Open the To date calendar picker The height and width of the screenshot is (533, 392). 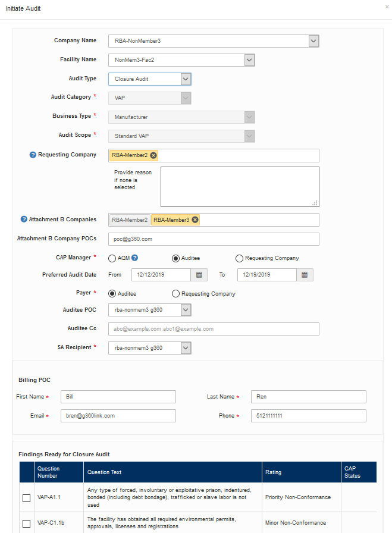click(305, 275)
